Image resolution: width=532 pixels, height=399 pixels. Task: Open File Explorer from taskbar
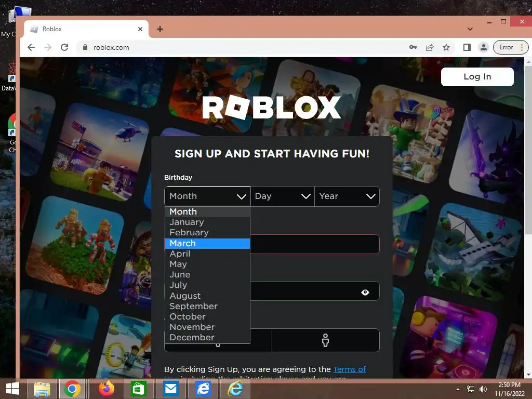click(x=42, y=389)
